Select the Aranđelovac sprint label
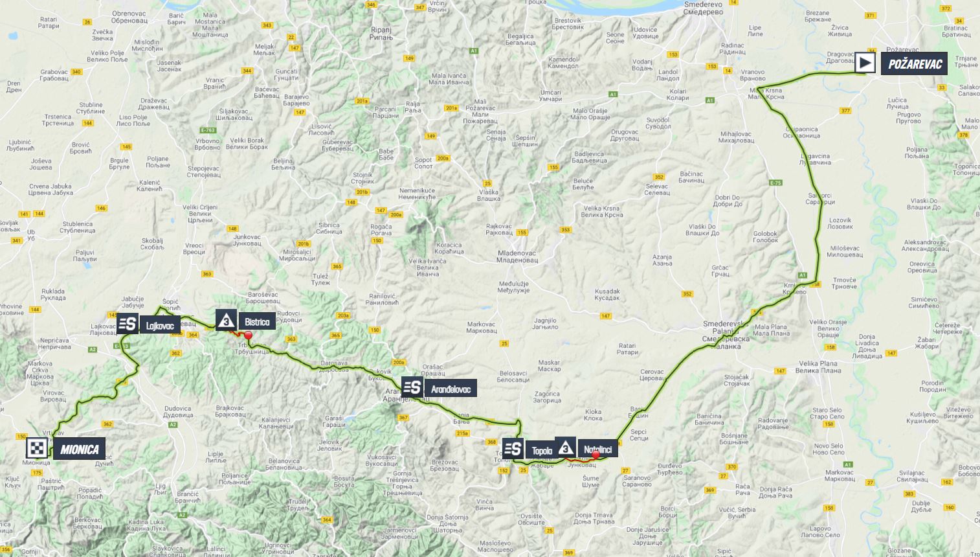The image size is (980, 557). click(450, 389)
